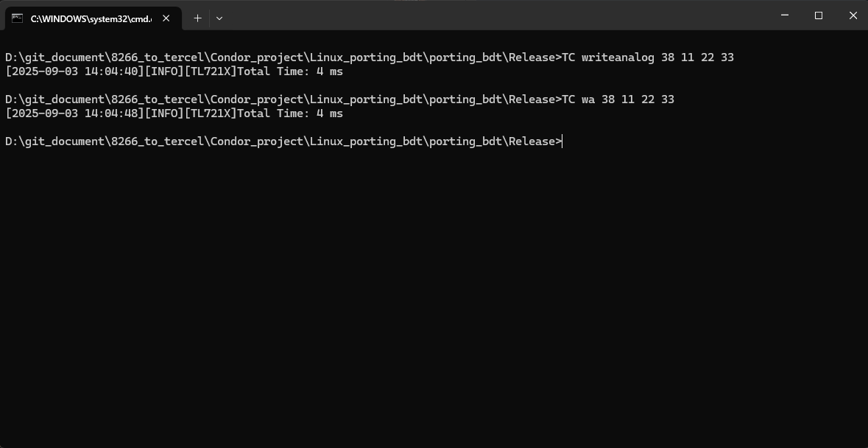
Task: Open a new terminal tab
Action: [197, 18]
